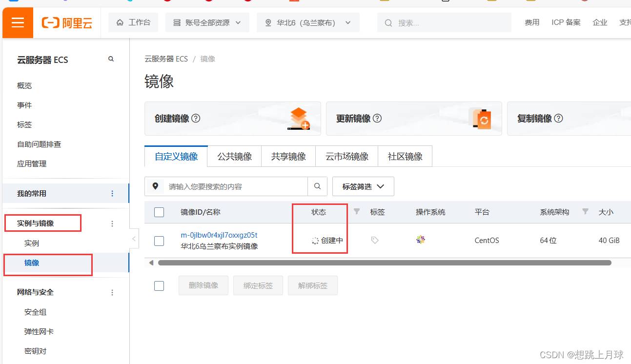
Task: Open 应用管理 in the sidebar
Action: tap(32, 163)
